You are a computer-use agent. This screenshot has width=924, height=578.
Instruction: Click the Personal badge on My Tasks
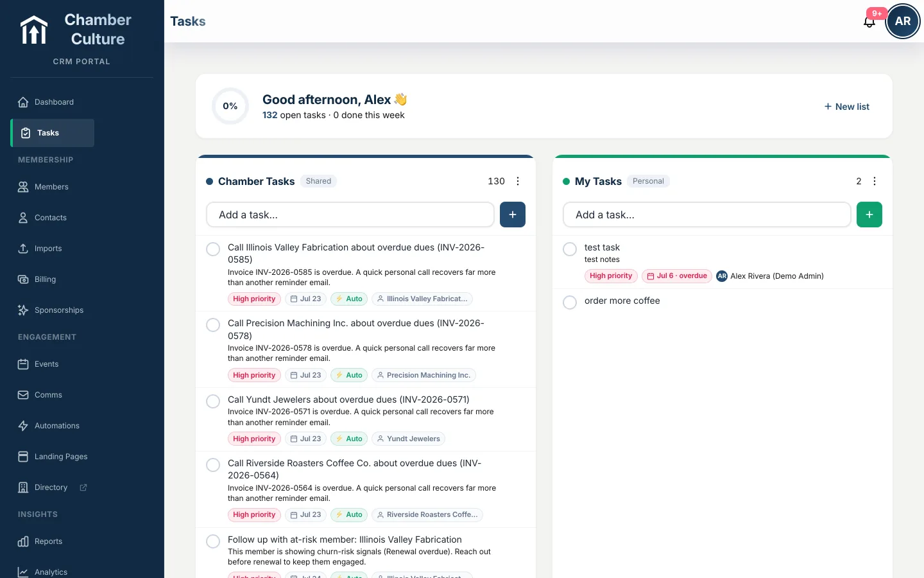point(648,181)
